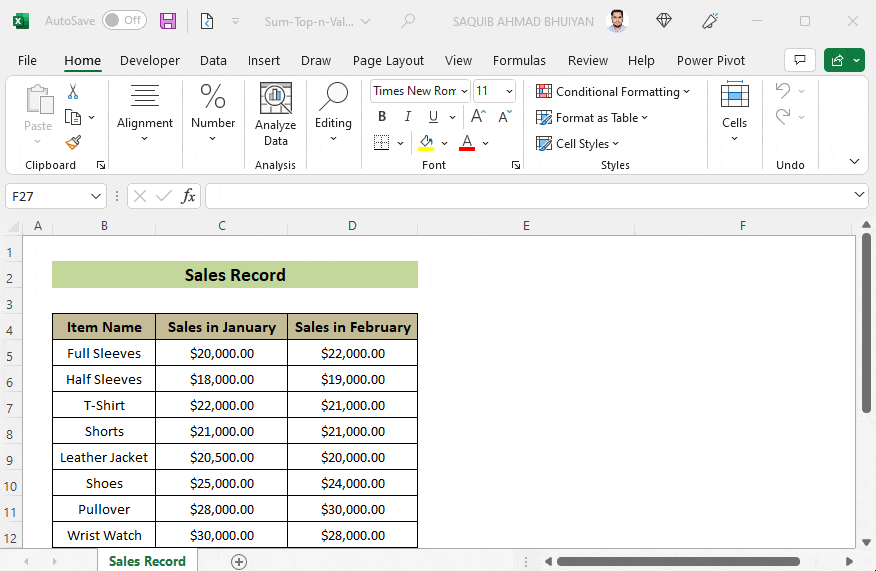This screenshot has width=876, height=571.
Task: Open Conditional Formatting menu
Action: tap(612, 92)
